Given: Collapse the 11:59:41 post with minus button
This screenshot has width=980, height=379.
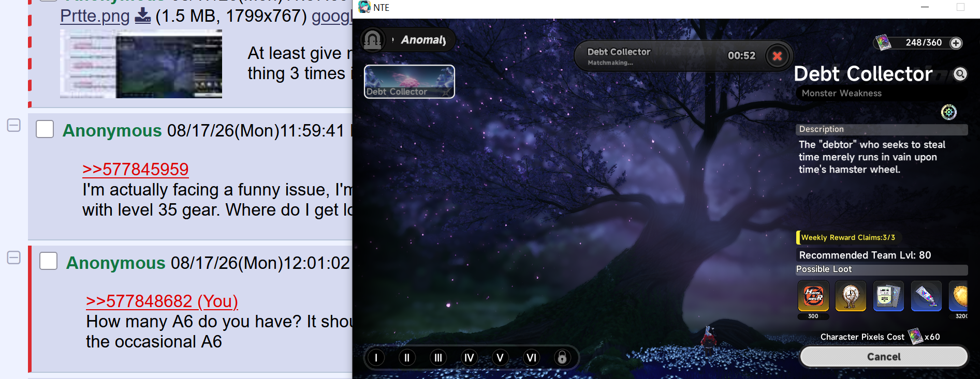Looking at the screenshot, I should [14, 125].
